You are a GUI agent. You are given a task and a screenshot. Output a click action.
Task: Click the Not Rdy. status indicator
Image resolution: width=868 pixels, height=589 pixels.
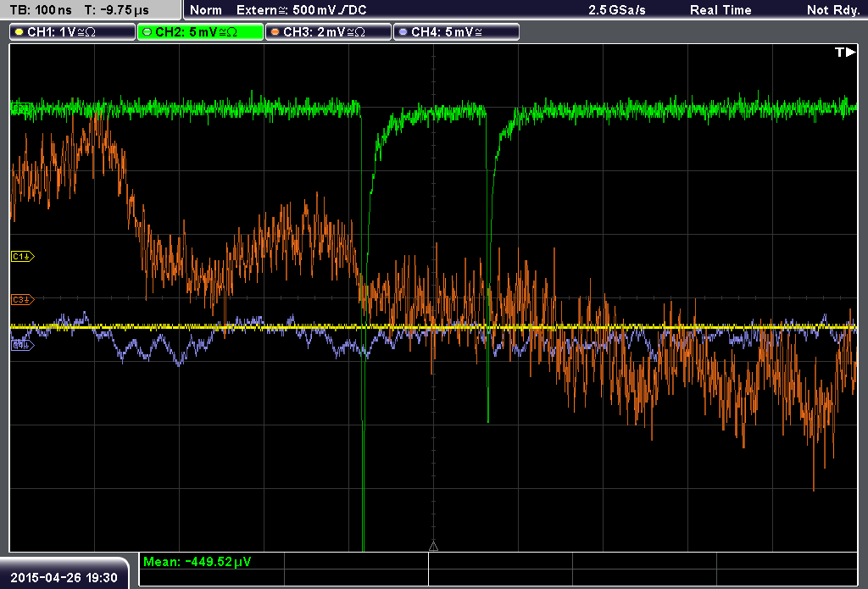[x=832, y=10]
